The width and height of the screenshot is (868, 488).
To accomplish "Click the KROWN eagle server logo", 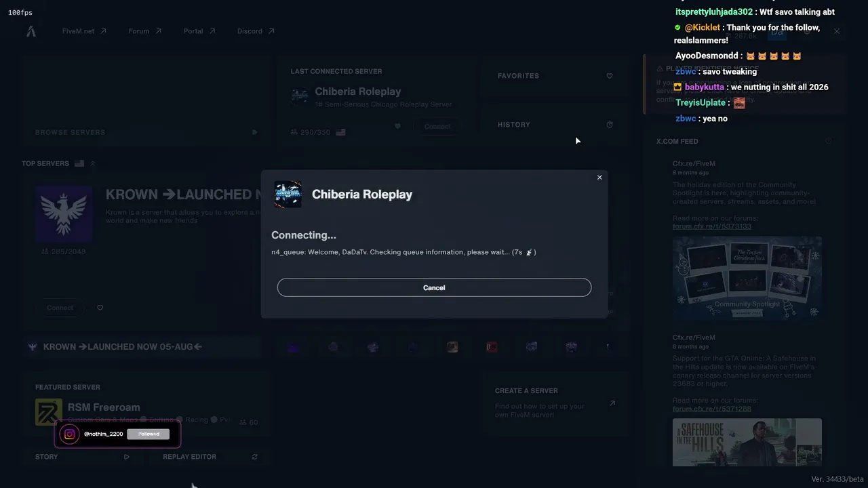I will tap(64, 214).
